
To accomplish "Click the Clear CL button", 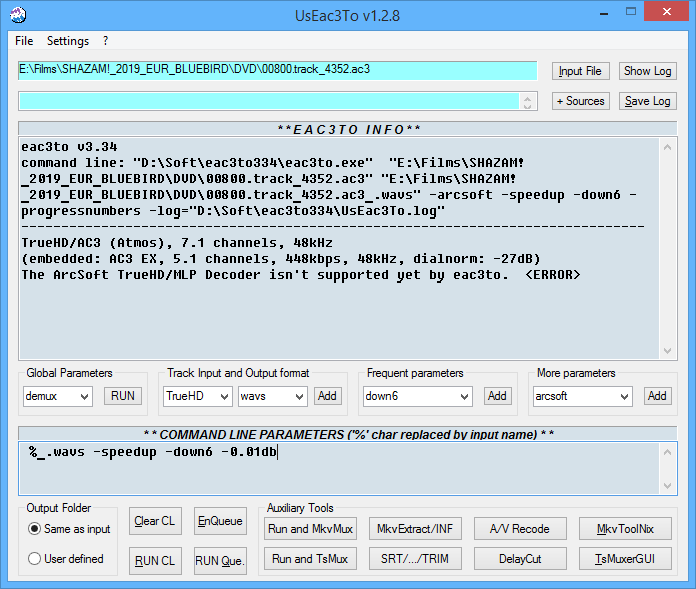I will (x=155, y=521).
